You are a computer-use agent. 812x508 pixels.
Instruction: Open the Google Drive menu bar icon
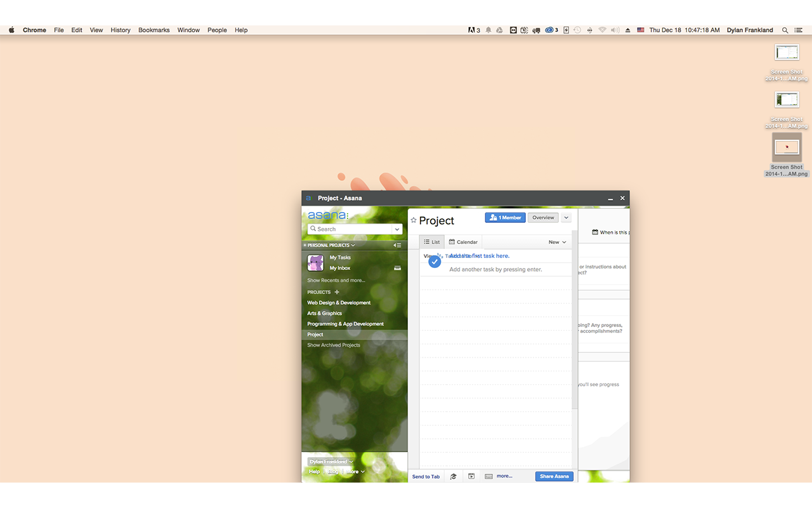499,30
